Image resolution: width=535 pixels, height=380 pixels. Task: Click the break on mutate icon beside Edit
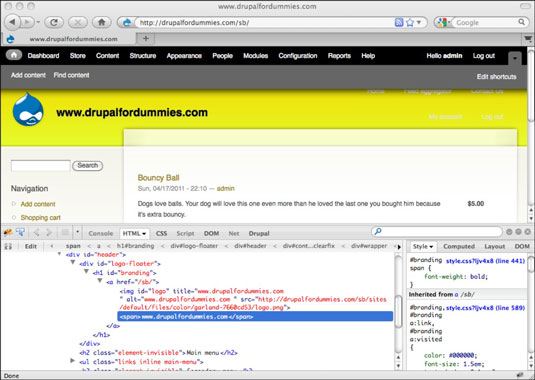coord(8,246)
